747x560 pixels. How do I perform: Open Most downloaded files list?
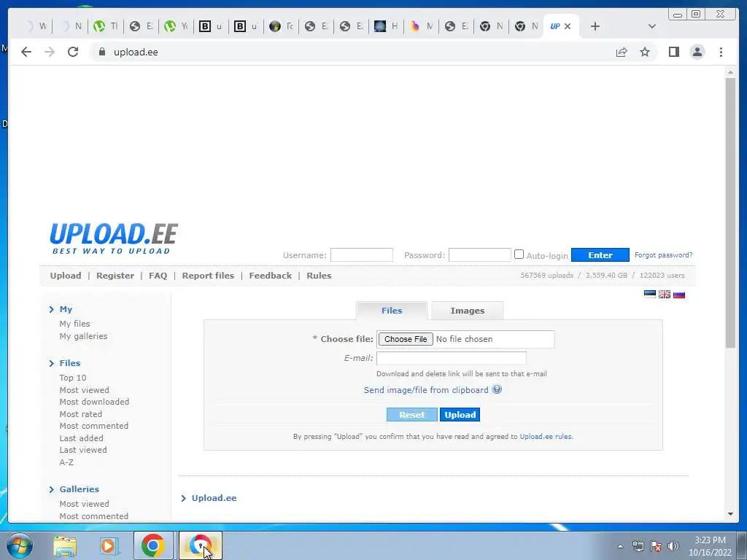[94, 402]
